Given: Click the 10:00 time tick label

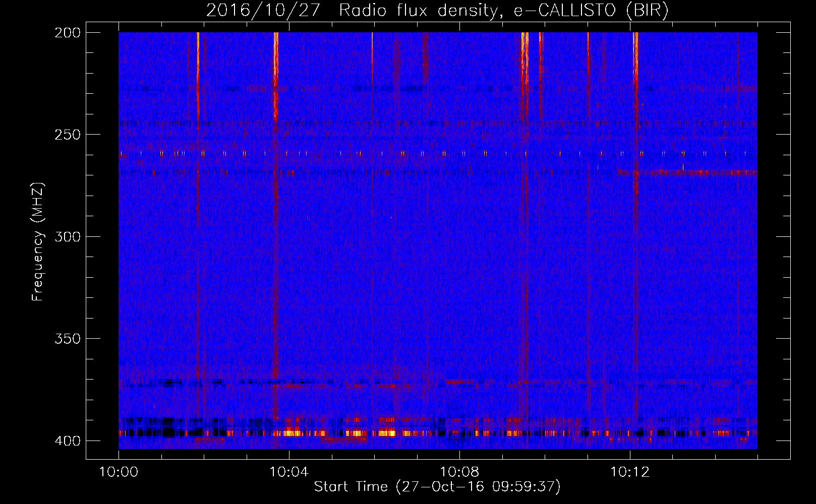Looking at the screenshot, I should coord(119,472).
